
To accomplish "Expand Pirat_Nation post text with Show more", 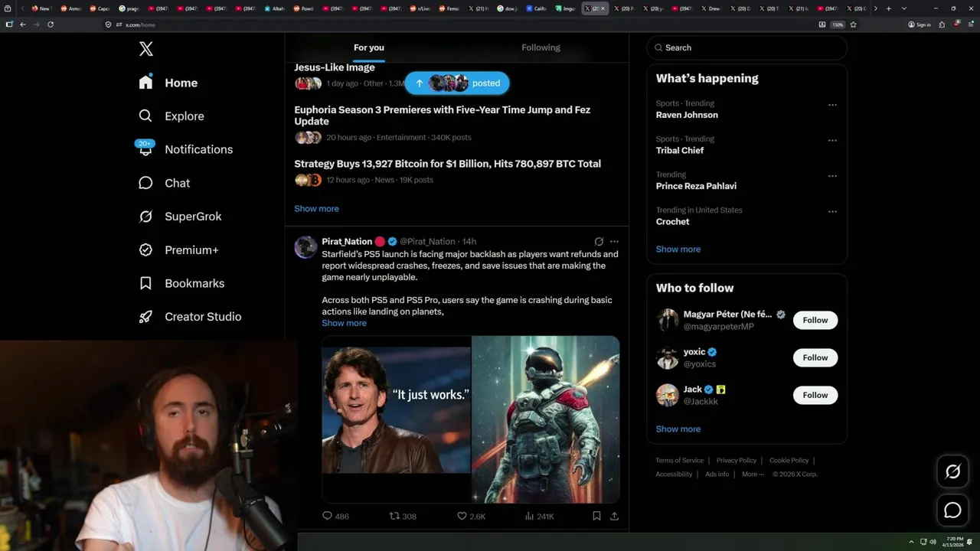I will point(344,323).
